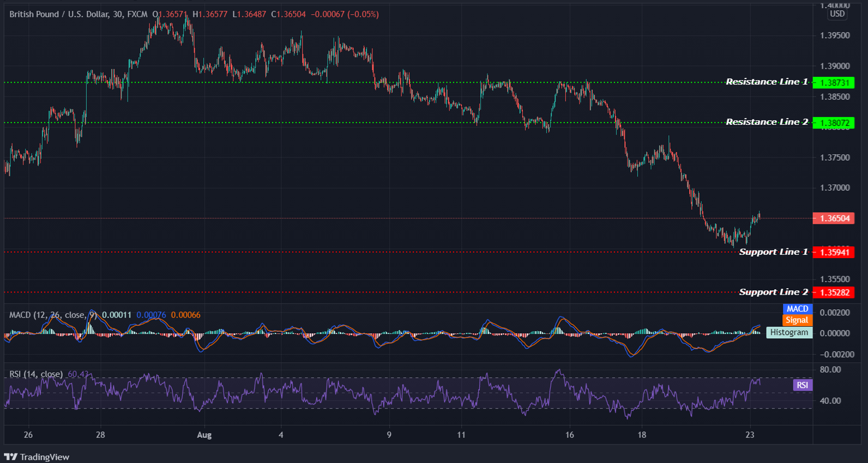Click the Resistance Line 1 label

tap(767, 82)
